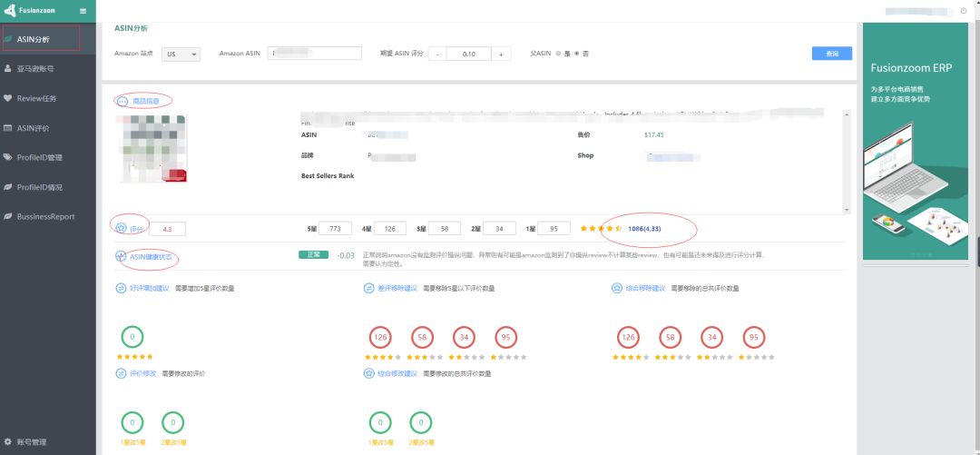Screen dimensions: 980x455
Task: Click the blue 查询 button
Action: tap(831, 54)
